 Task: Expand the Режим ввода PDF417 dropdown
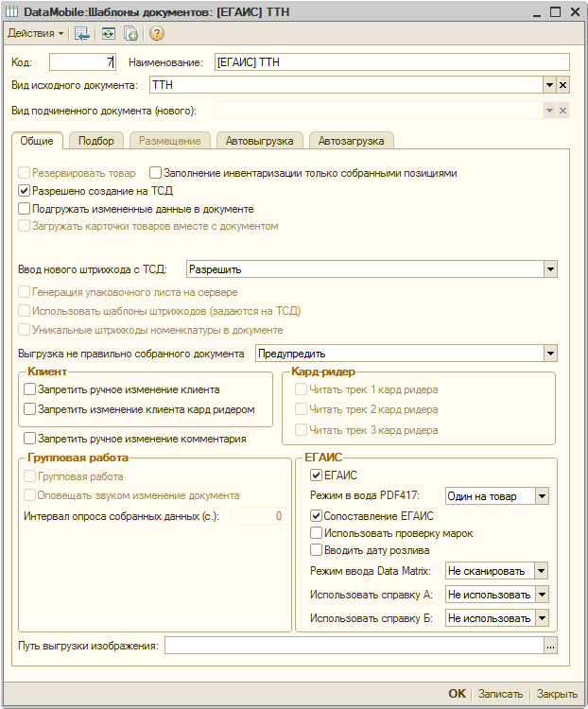point(542,496)
